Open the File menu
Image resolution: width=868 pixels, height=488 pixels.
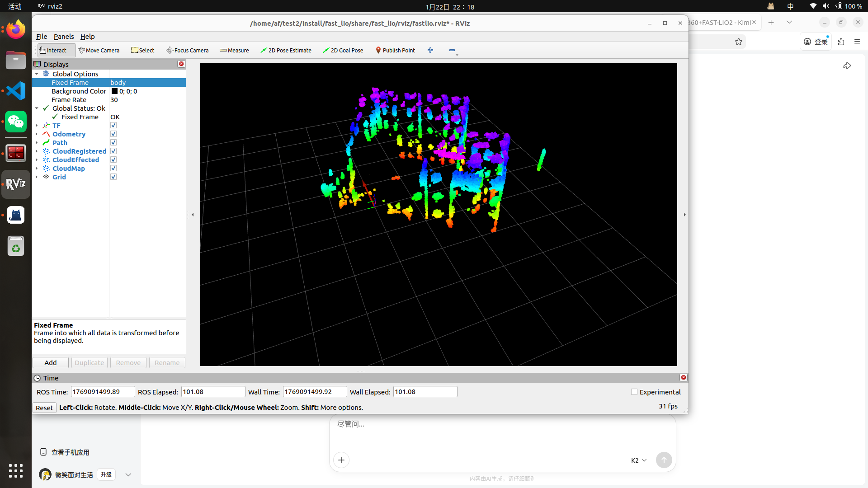(x=41, y=37)
